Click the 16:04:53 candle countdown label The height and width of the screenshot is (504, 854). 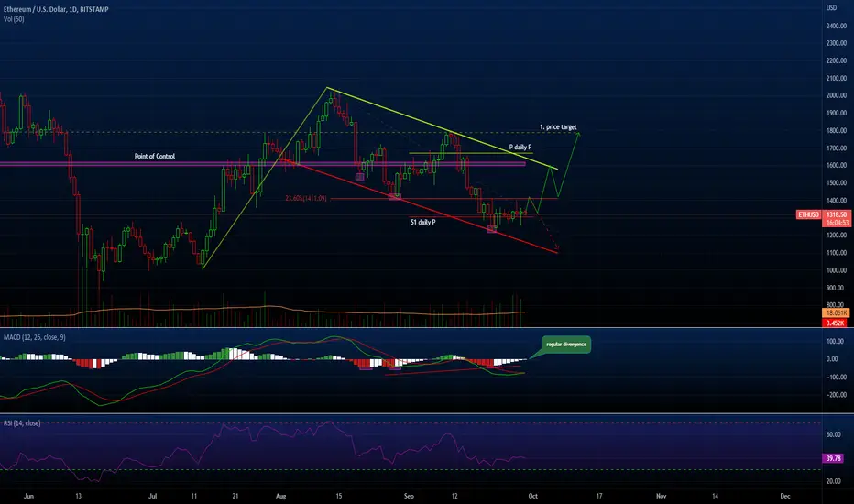pyautogui.click(x=837, y=223)
